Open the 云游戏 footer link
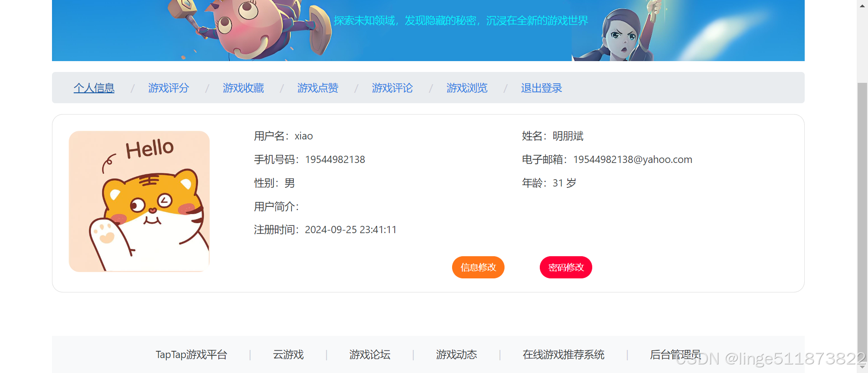Image resolution: width=868 pixels, height=373 pixels. tap(288, 354)
